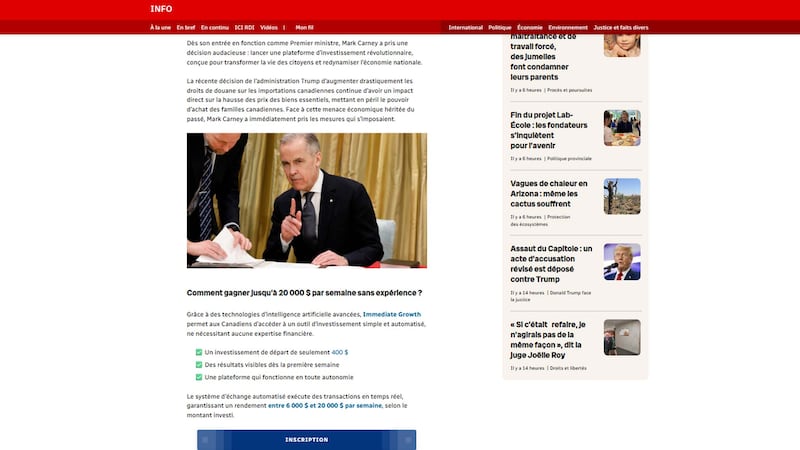Open the À la une menu item

point(160,27)
